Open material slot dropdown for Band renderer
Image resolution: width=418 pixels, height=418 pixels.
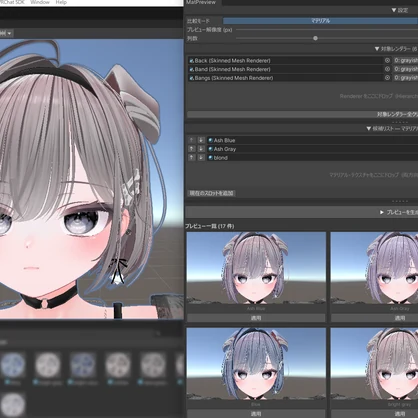(x=405, y=69)
